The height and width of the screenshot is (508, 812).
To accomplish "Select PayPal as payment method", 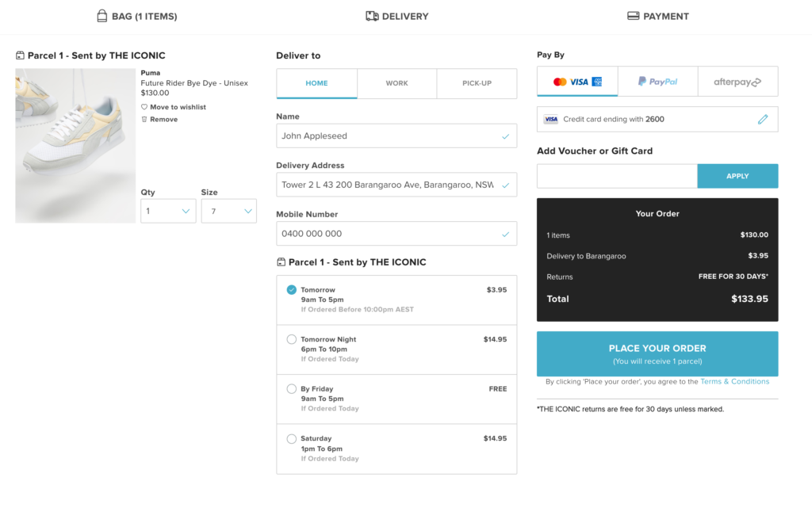I will pos(657,81).
